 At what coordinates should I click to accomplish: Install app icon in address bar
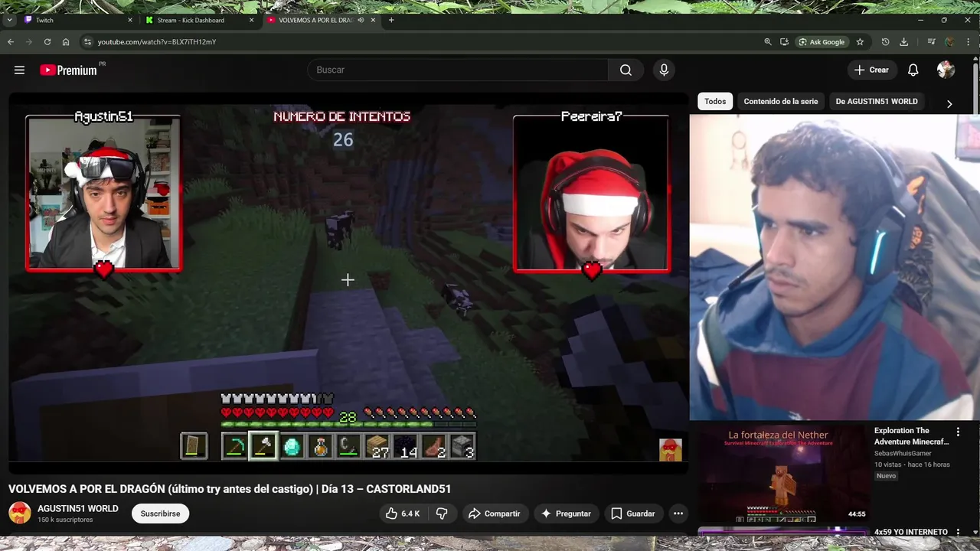pyautogui.click(x=785, y=41)
